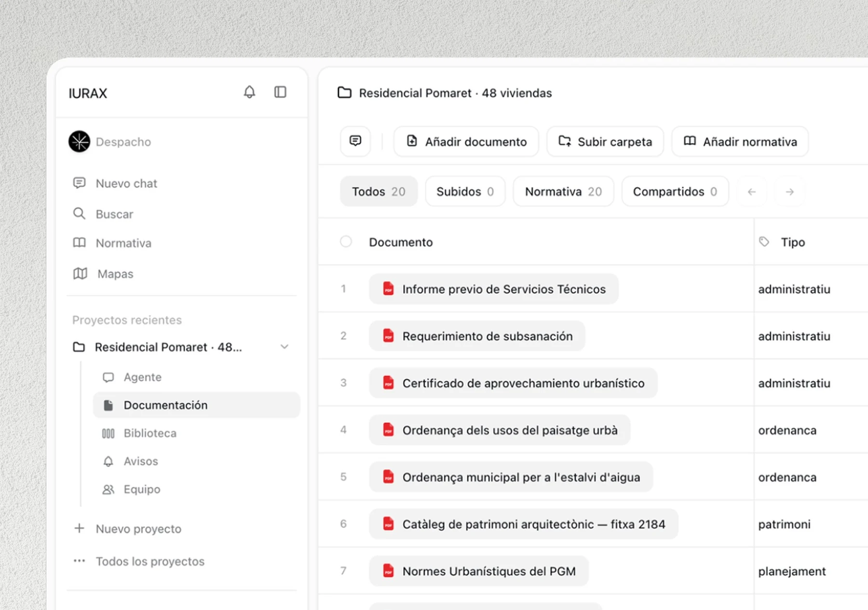Start a Nuevo chat
Image resolution: width=868 pixels, height=610 pixels.
115,183
